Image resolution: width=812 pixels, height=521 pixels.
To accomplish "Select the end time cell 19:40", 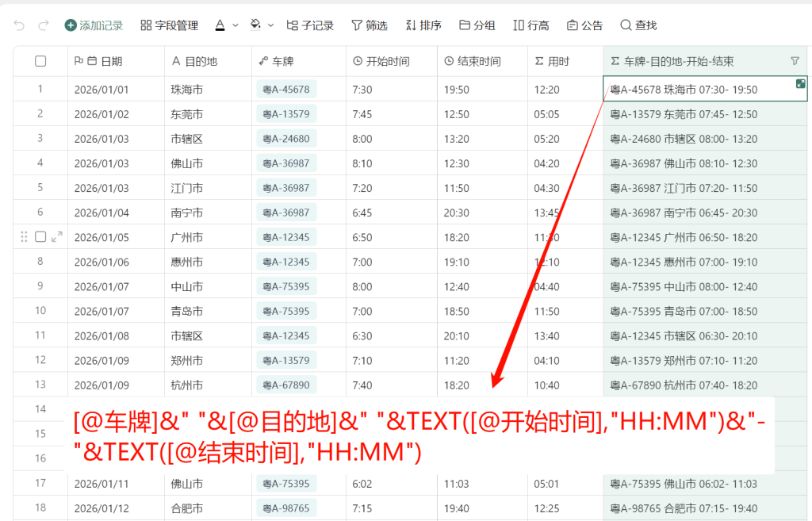I will pos(482,508).
